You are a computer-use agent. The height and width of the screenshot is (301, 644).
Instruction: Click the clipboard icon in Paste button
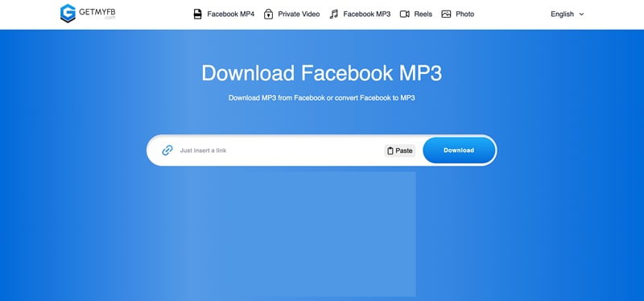tap(390, 150)
